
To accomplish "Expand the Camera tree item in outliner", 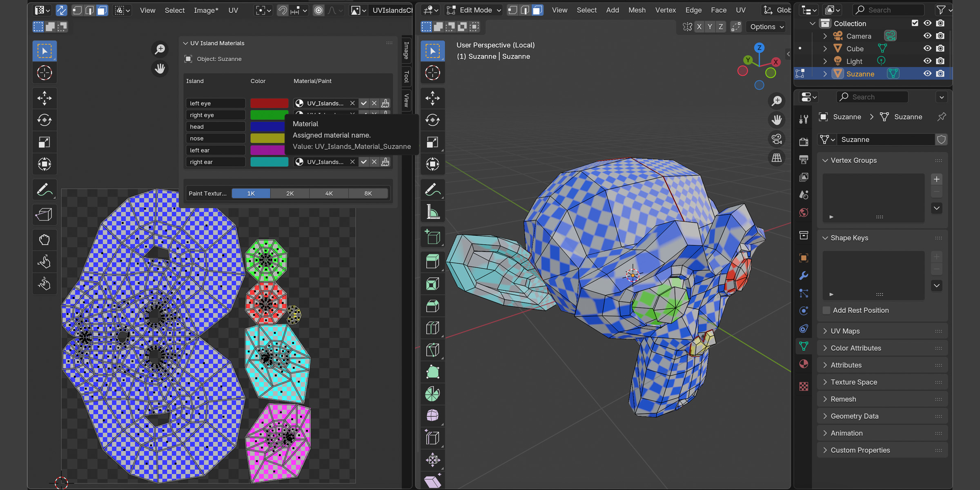I will coord(825,36).
